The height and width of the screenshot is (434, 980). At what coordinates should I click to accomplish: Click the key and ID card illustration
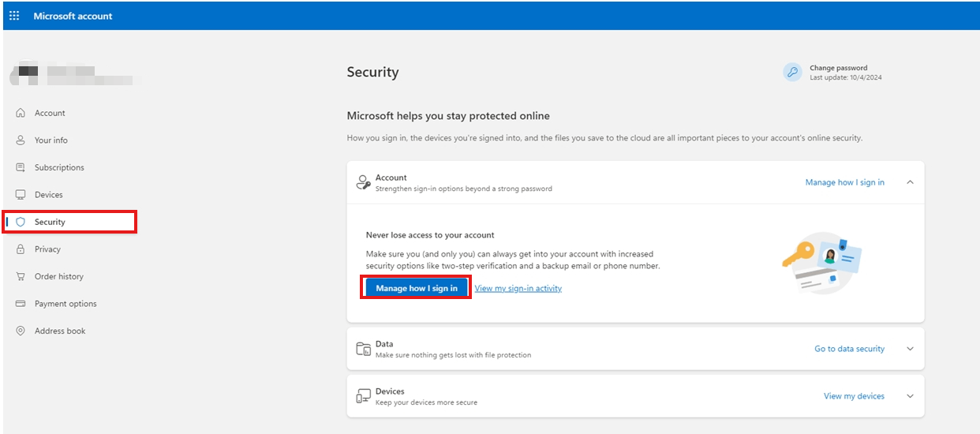coord(821,263)
